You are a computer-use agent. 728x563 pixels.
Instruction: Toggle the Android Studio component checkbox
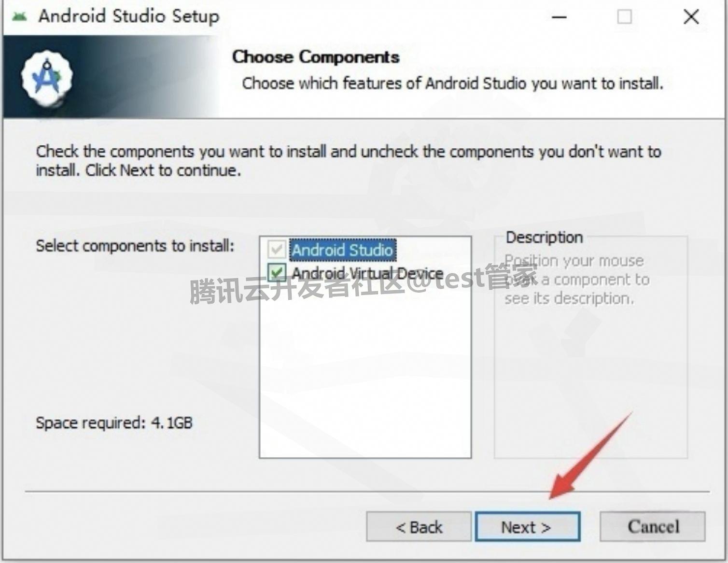[x=277, y=250]
